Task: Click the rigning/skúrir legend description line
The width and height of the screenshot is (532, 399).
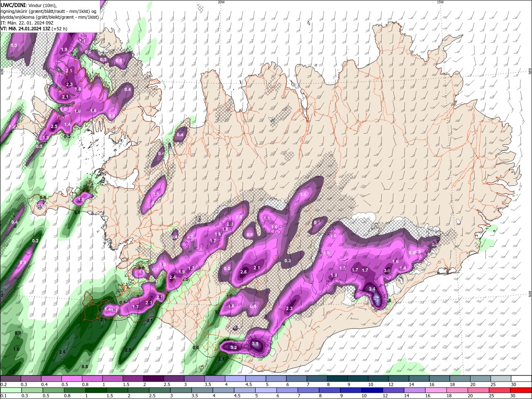Action: point(48,11)
